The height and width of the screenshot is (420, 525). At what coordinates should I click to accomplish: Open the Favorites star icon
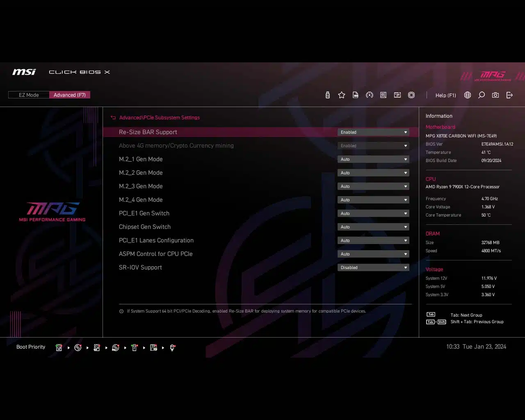tap(342, 95)
